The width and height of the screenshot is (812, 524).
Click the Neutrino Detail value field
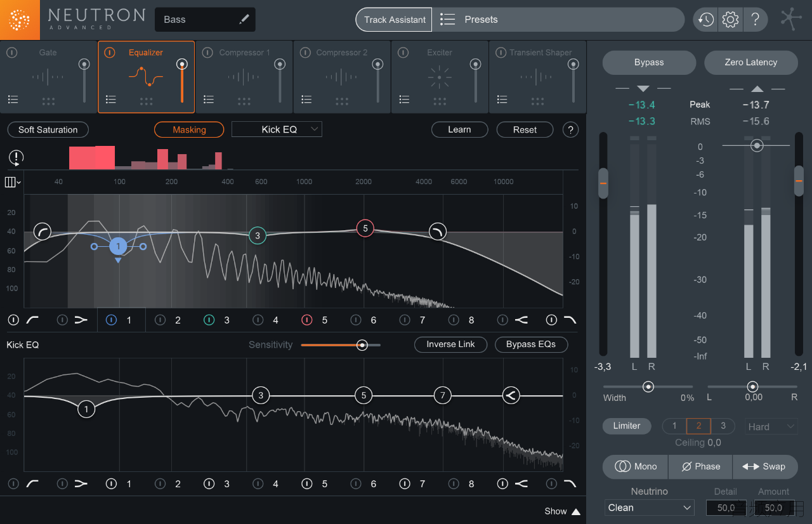tap(726, 508)
